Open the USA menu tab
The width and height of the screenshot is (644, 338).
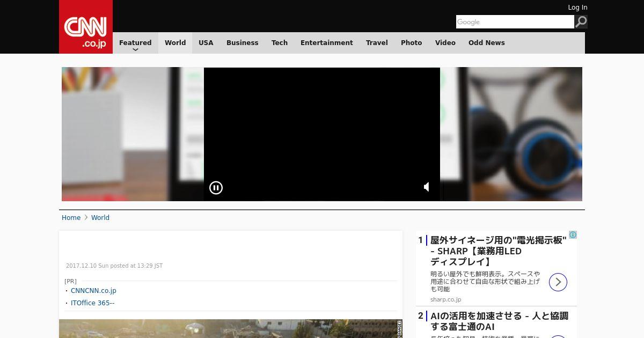coord(206,43)
